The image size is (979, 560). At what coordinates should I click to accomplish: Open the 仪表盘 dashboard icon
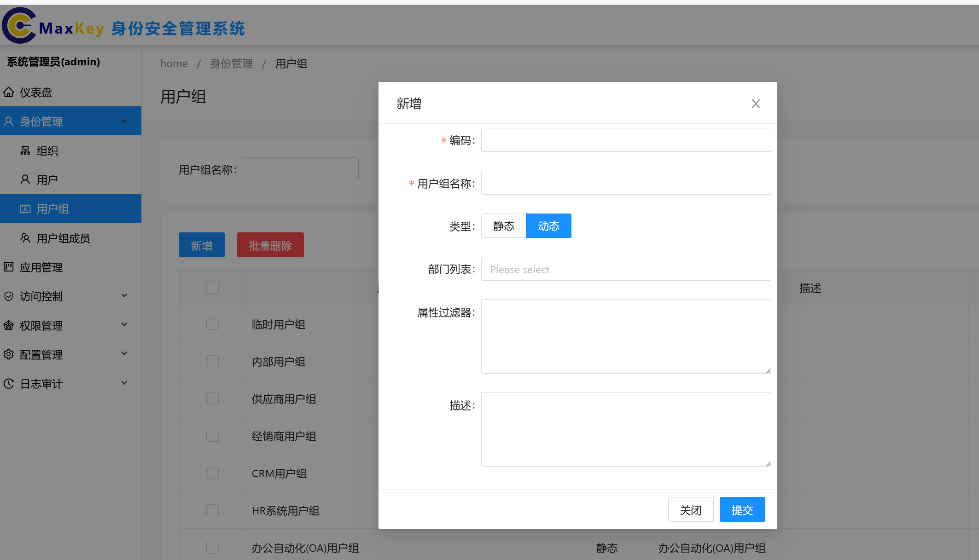pos(9,92)
